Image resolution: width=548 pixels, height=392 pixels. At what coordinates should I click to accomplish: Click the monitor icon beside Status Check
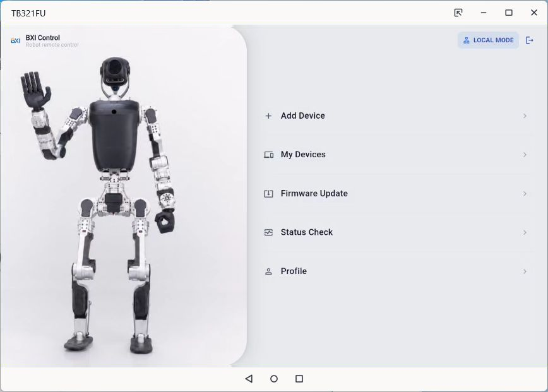(x=268, y=232)
